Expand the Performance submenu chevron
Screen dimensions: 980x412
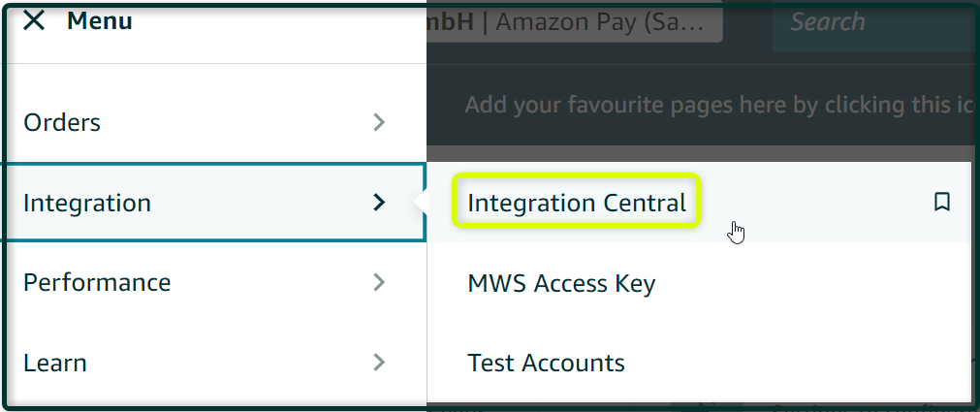point(378,282)
